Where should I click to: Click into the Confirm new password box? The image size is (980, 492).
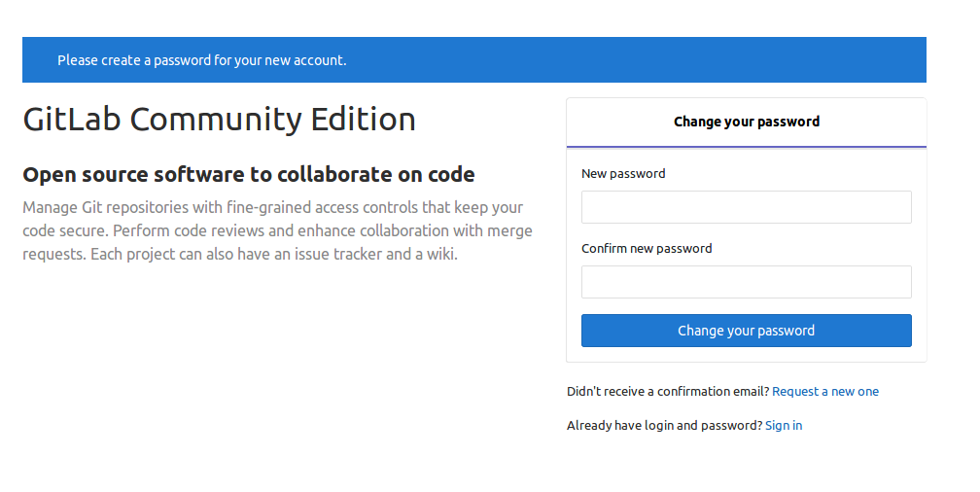(747, 282)
